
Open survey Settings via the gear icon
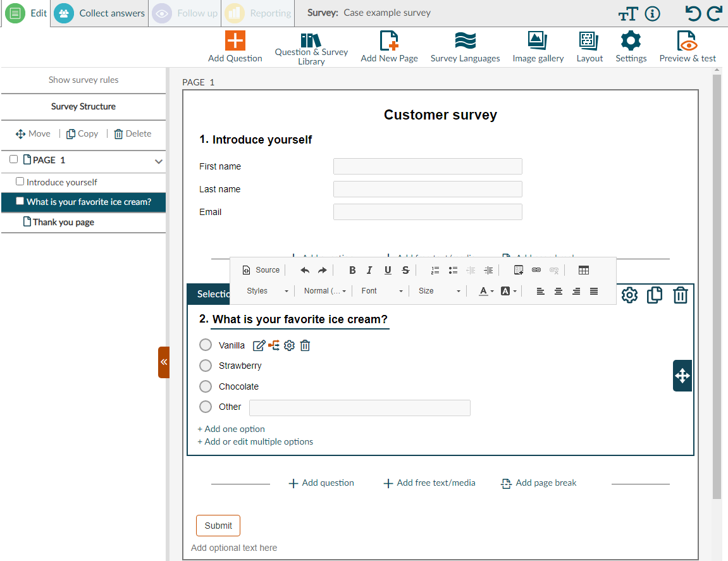coord(631,40)
